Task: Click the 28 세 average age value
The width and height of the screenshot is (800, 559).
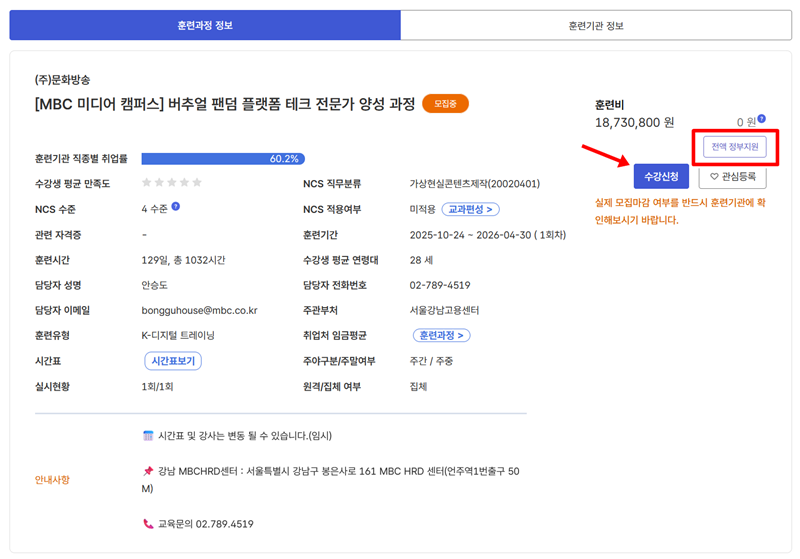Action: pyautogui.click(x=421, y=260)
